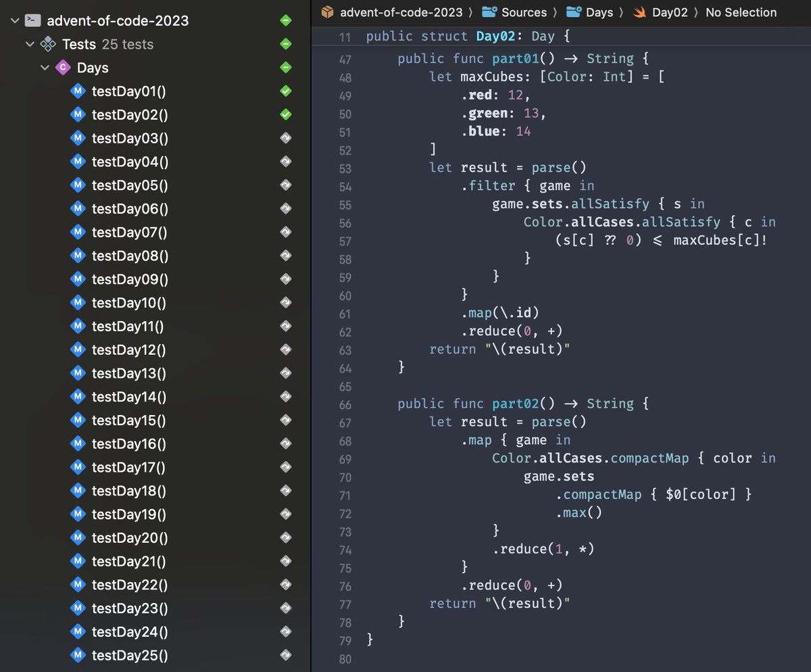Select testDay09() in the test navigator
The width and height of the screenshot is (811, 672).
[130, 279]
